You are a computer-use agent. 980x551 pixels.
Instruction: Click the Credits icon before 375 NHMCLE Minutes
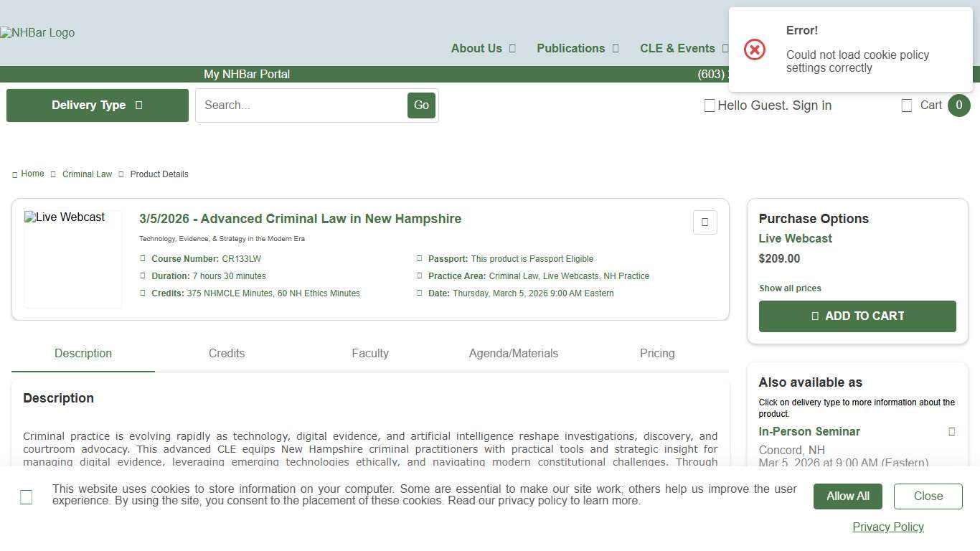point(143,293)
